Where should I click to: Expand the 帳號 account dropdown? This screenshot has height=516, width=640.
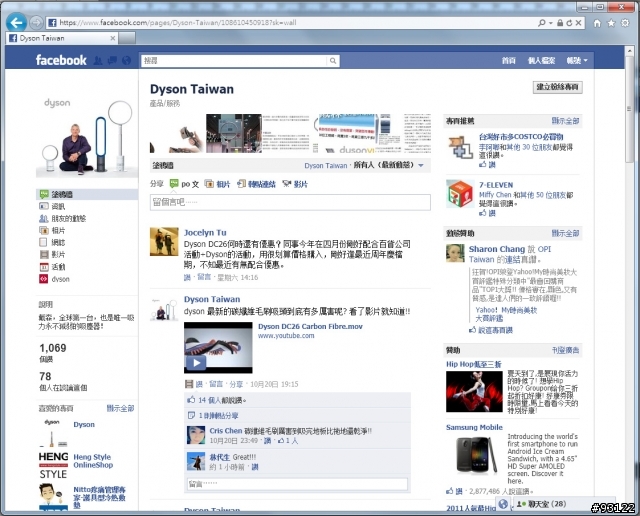click(x=576, y=61)
